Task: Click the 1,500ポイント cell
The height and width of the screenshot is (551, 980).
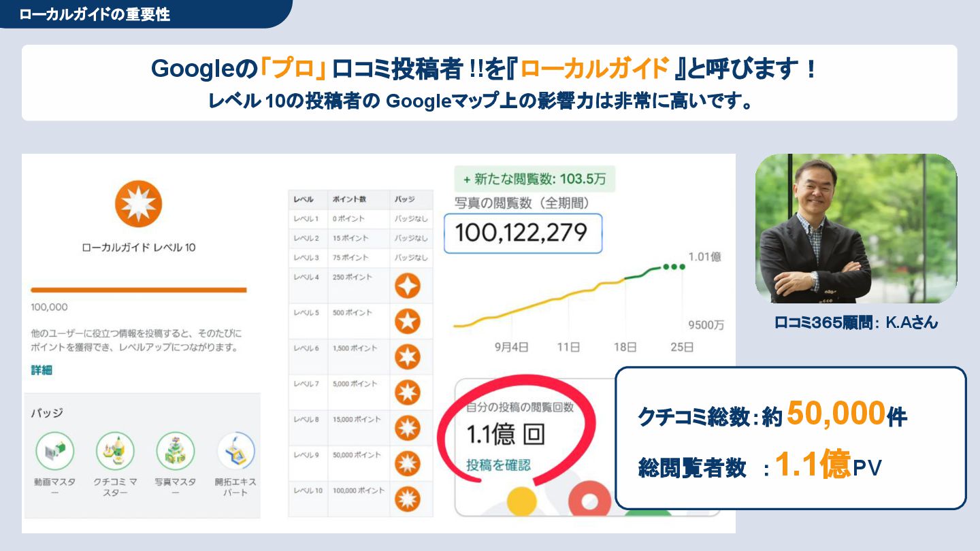Action: pyautogui.click(x=355, y=348)
